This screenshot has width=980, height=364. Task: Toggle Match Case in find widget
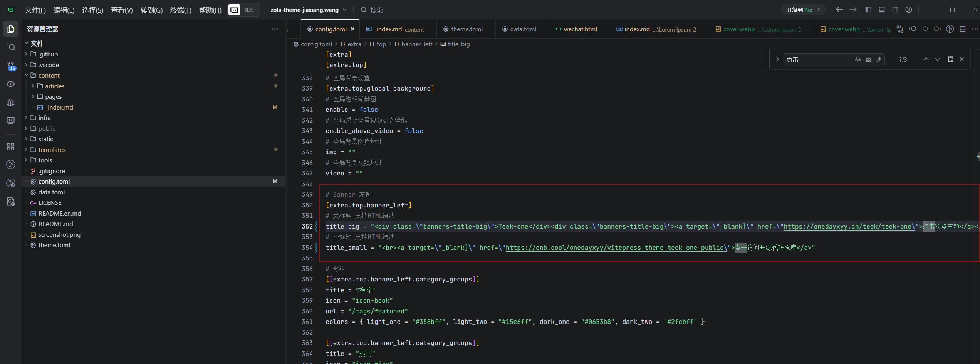[857, 59]
